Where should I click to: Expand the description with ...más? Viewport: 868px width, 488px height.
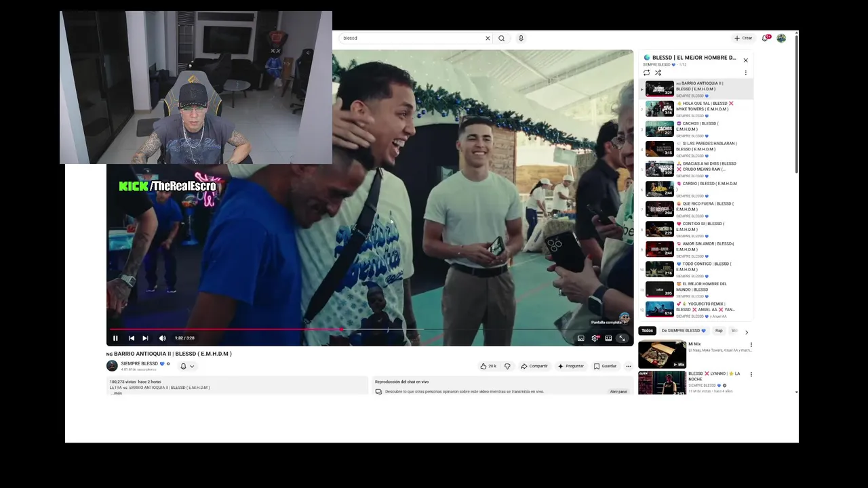tap(117, 393)
